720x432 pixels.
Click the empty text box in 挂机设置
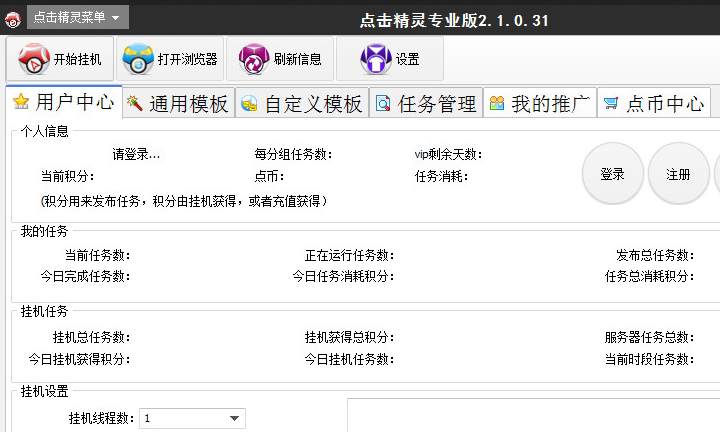[534, 415]
